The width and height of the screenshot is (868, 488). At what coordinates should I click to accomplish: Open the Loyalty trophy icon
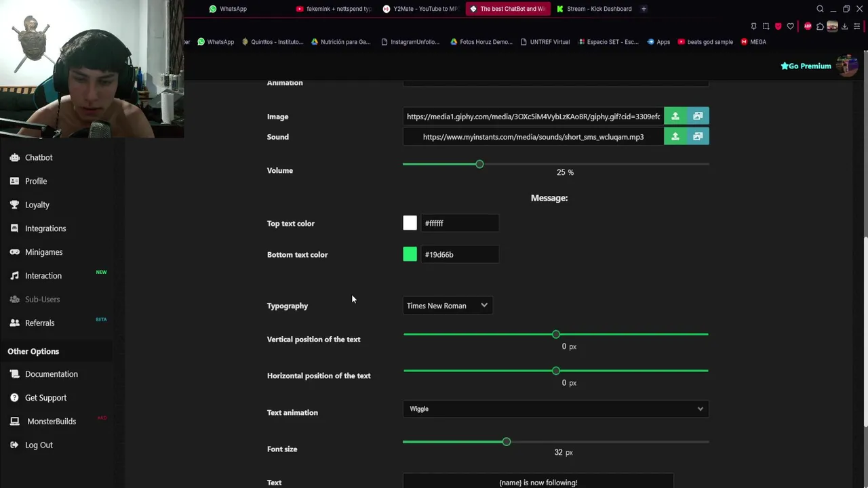click(14, 205)
